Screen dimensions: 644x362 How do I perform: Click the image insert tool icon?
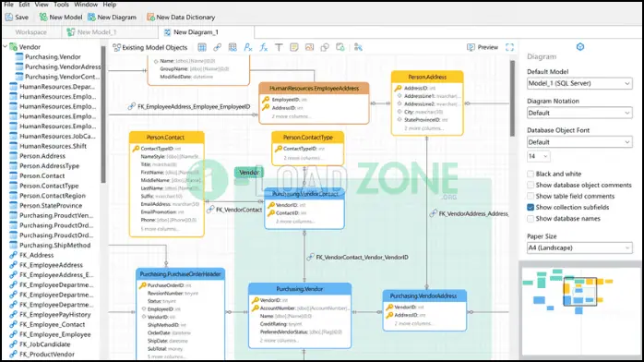click(x=309, y=47)
